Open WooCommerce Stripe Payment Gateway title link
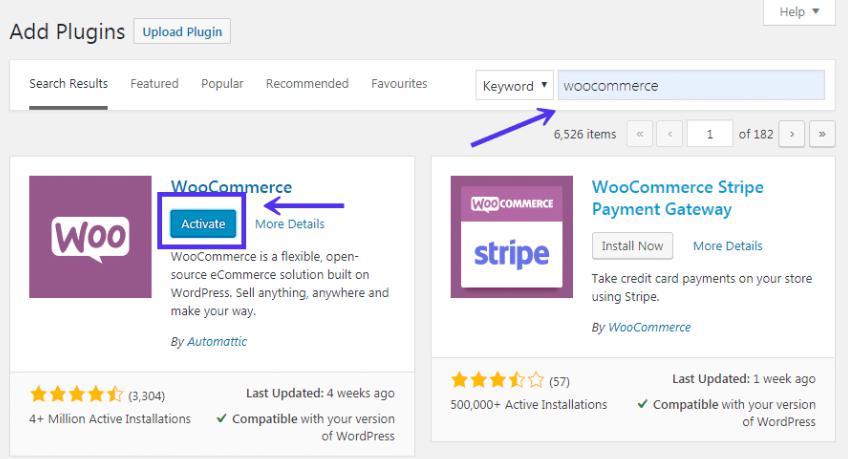Screen dimensions: 848x459 pyautogui.click(x=678, y=198)
